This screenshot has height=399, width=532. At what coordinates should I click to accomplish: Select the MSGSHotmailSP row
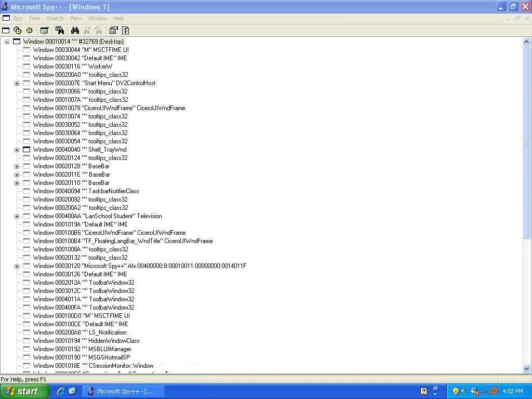pyautogui.click(x=82, y=357)
